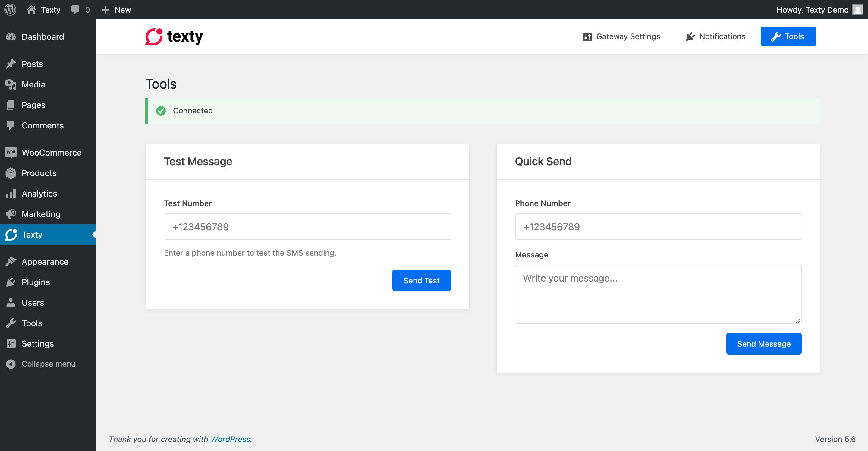Click the WordPress logo icon

point(11,9)
